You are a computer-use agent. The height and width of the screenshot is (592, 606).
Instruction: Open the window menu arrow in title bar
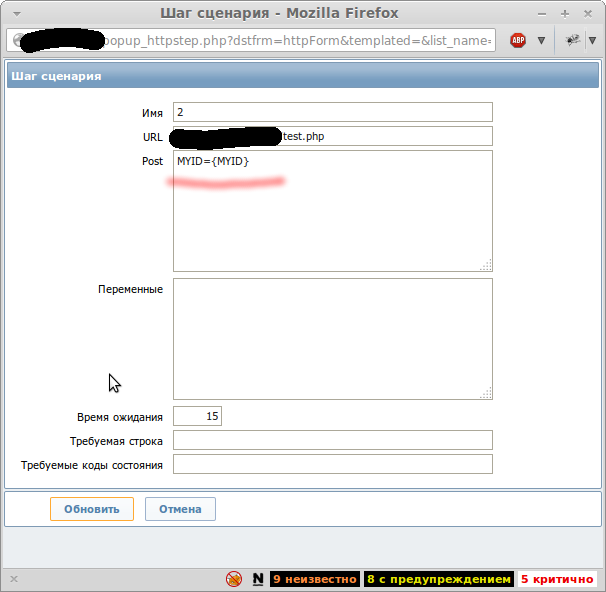tap(17, 14)
